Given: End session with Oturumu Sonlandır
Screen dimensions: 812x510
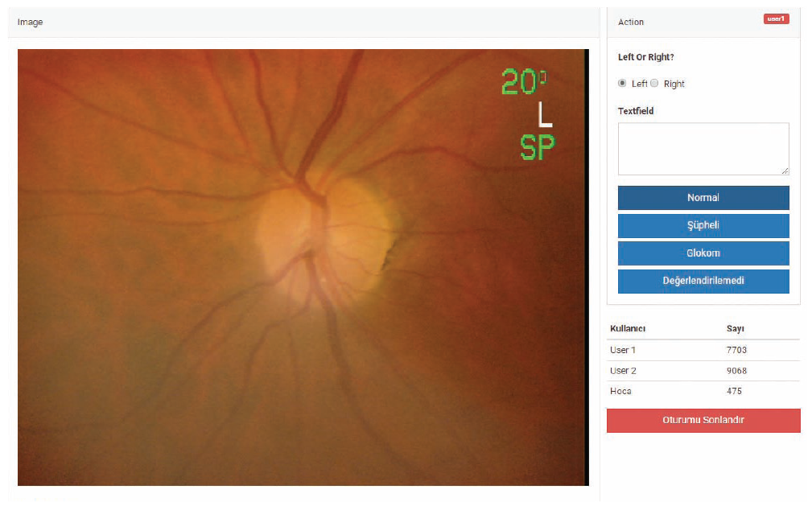Looking at the screenshot, I should [703, 421].
